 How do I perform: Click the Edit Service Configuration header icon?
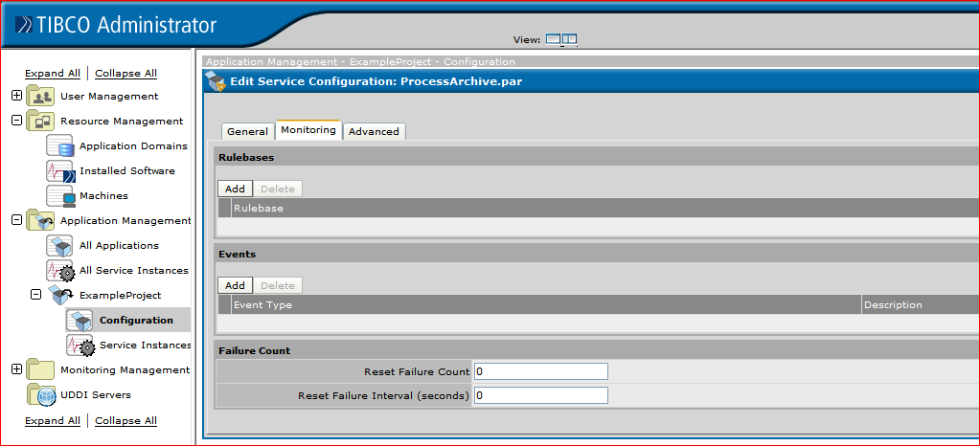tap(217, 81)
